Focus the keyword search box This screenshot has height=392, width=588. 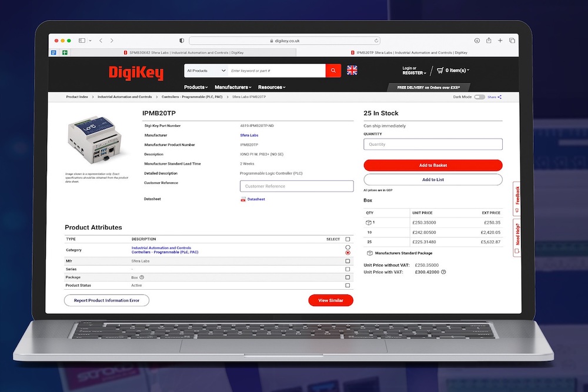pyautogui.click(x=277, y=71)
